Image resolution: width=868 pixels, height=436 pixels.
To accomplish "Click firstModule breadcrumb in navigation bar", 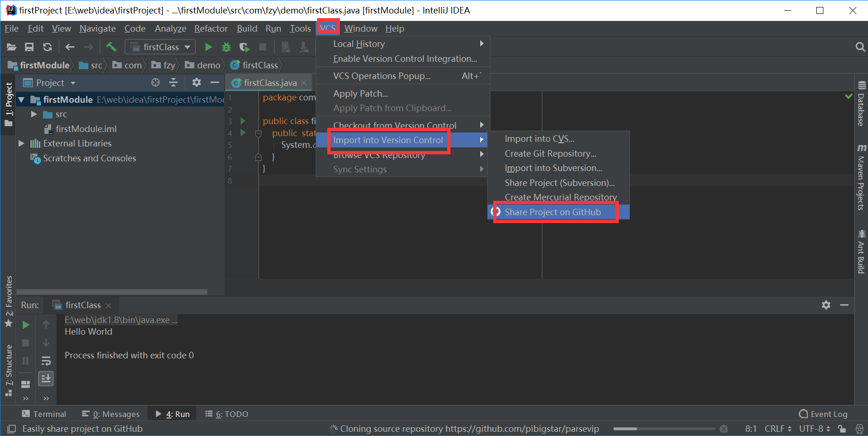I will point(39,65).
